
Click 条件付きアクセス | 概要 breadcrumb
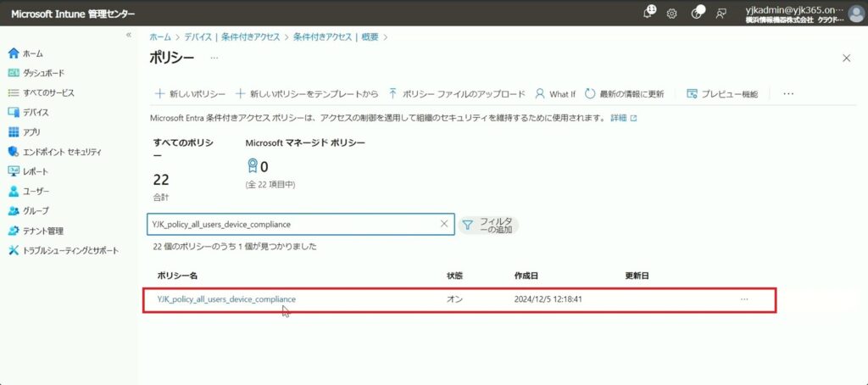[336, 37]
